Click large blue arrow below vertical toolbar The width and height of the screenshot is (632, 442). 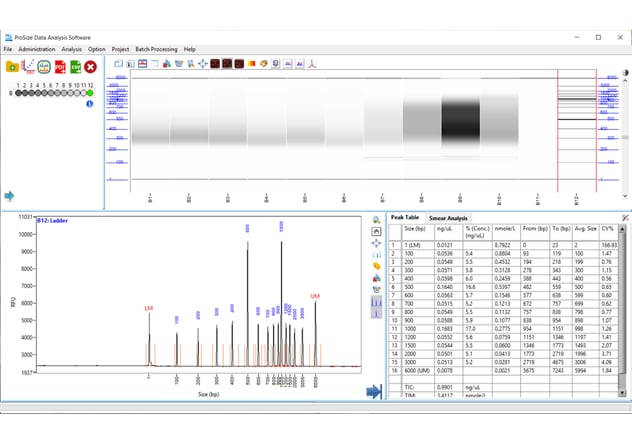[x=374, y=392]
